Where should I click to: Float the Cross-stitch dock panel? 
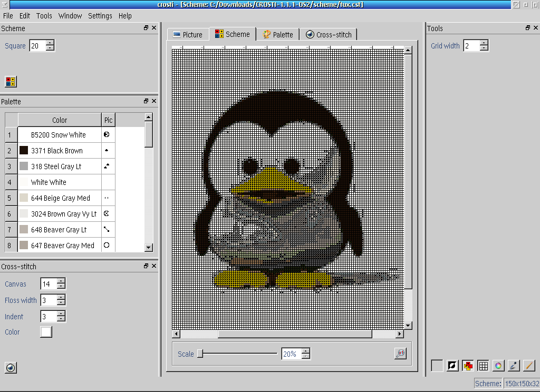pyautogui.click(x=146, y=266)
